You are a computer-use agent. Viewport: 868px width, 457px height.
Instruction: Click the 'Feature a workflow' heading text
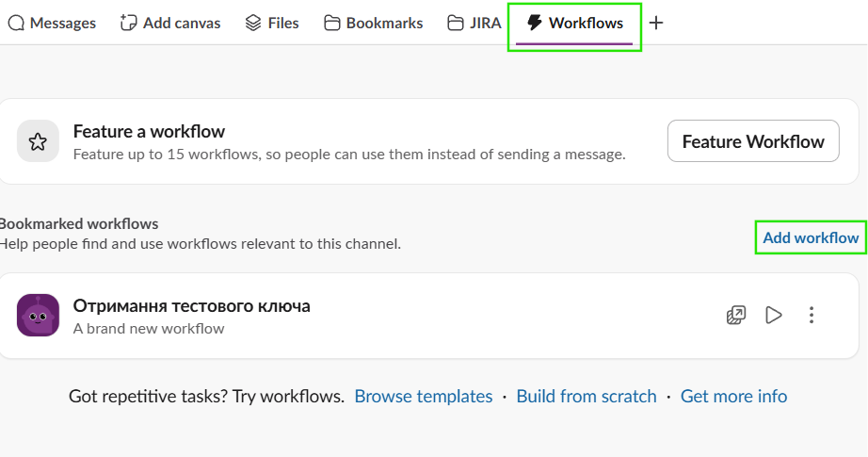pos(149,131)
